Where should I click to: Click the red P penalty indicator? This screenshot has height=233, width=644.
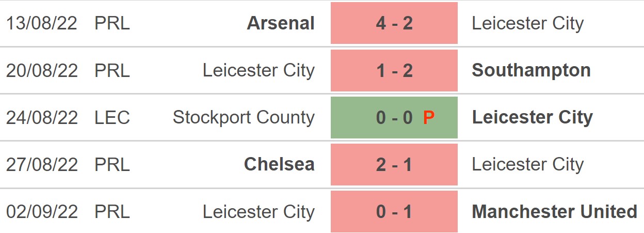(428, 118)
